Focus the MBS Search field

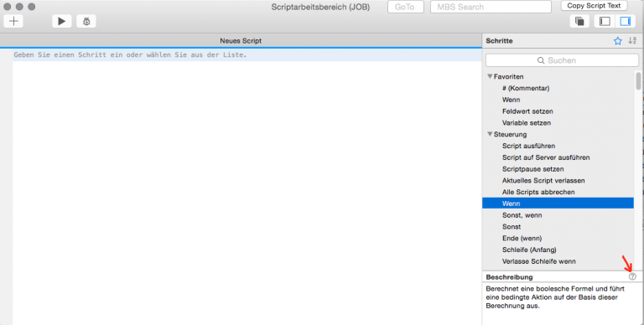pos(491,7)
